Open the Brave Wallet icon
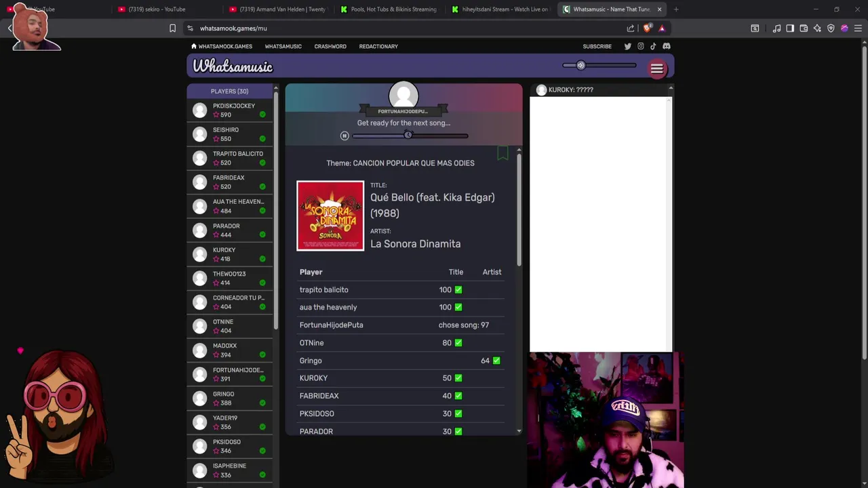 point(804,28)
